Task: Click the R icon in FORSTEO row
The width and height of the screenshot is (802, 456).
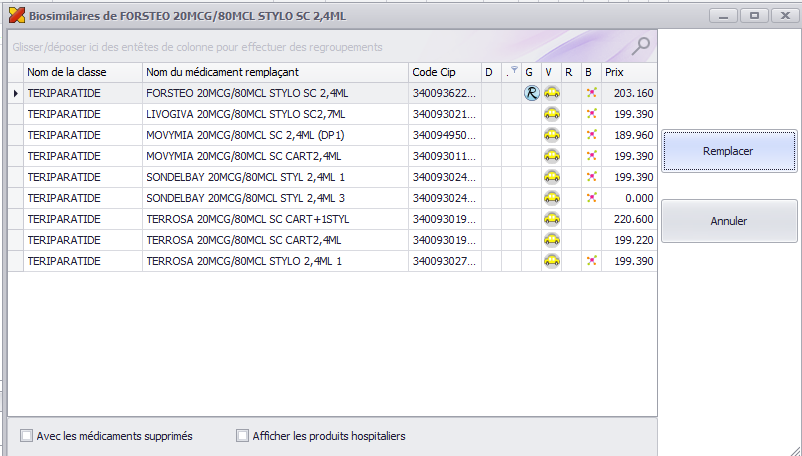Action: click(x=531, y=93)
